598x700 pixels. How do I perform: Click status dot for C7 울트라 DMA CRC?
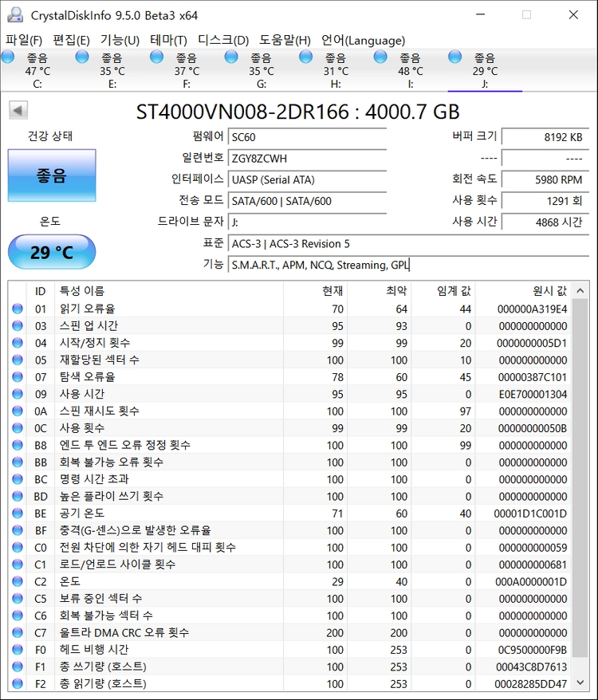click(x=18, y=632)
